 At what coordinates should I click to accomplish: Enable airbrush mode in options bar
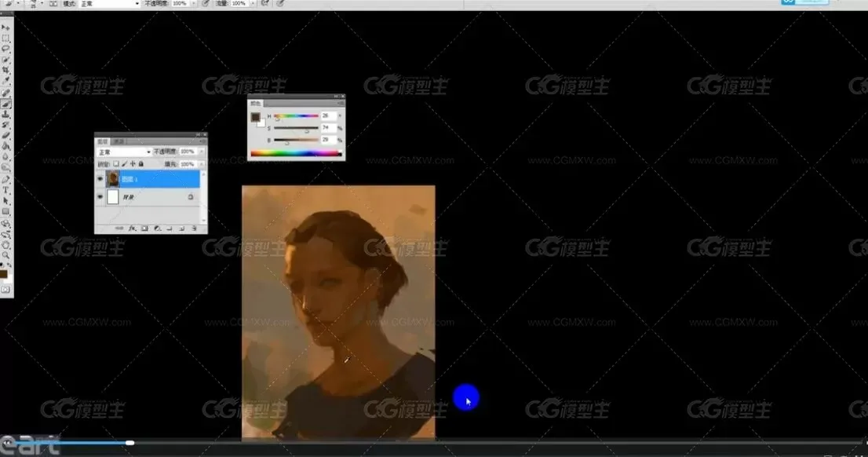click(265, 3)
